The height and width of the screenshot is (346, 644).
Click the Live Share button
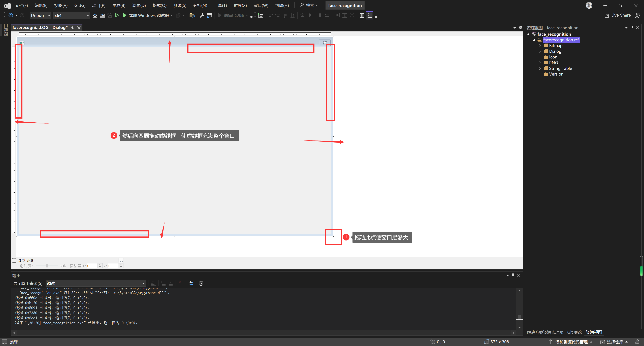(618, 16)
